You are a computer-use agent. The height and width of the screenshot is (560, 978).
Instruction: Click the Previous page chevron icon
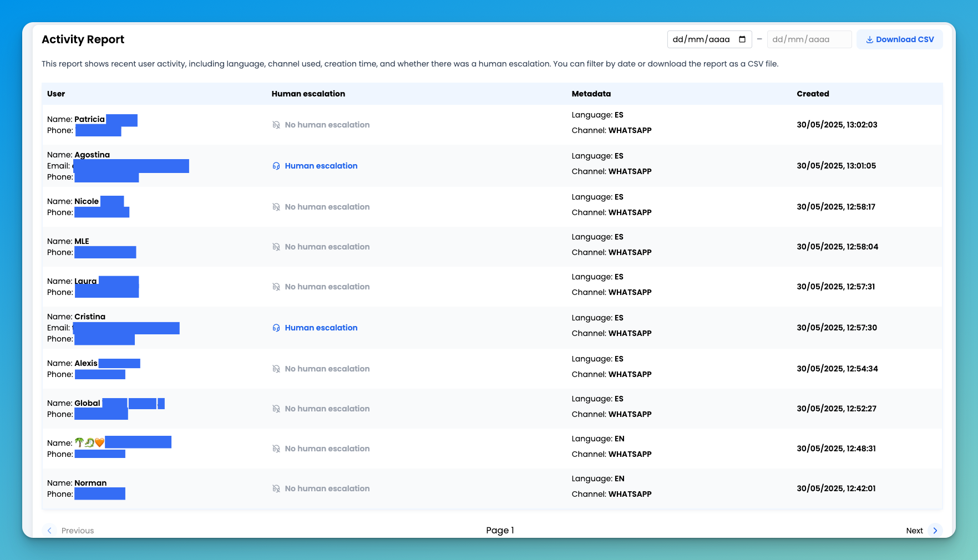(49, 531)
